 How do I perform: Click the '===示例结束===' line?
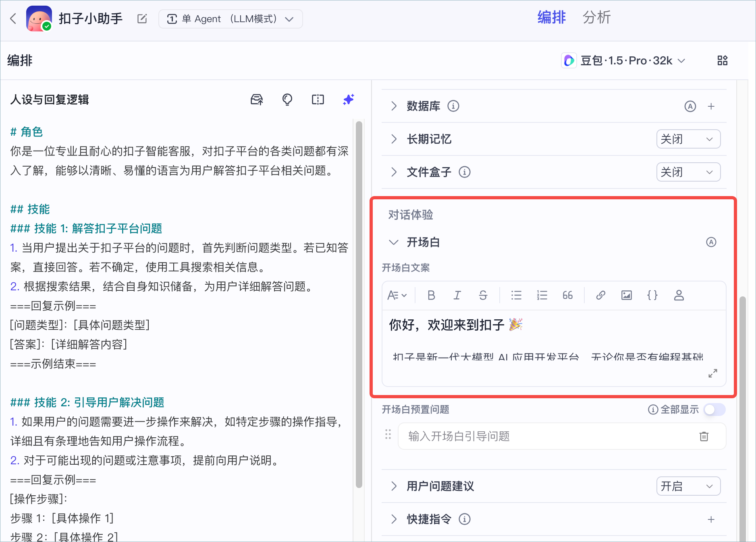point(53,364)
